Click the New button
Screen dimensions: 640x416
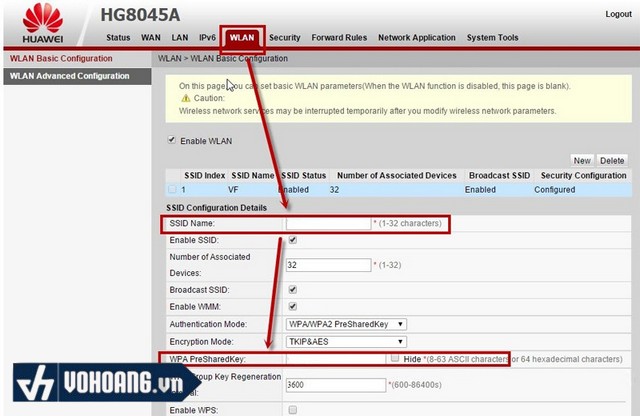582,160
